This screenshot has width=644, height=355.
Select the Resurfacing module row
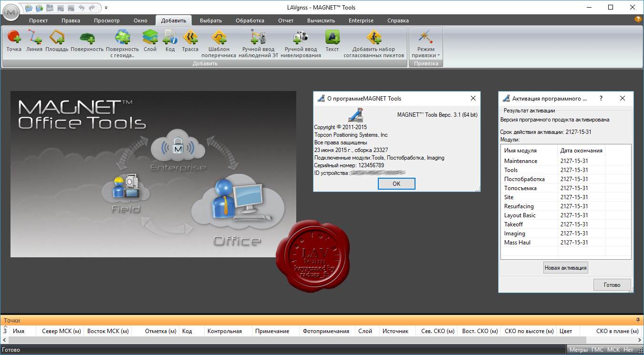pyautogui.click(x=566, y=206)
